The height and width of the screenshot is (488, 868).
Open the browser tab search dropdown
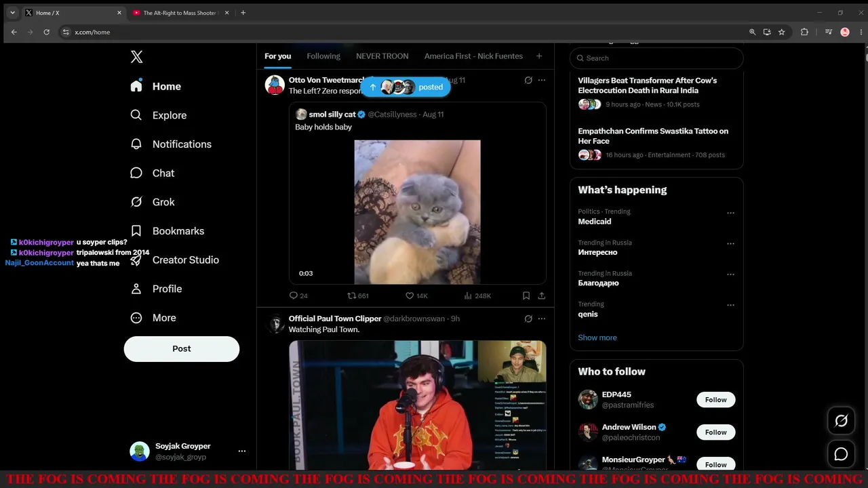click(x=12, y=13)
